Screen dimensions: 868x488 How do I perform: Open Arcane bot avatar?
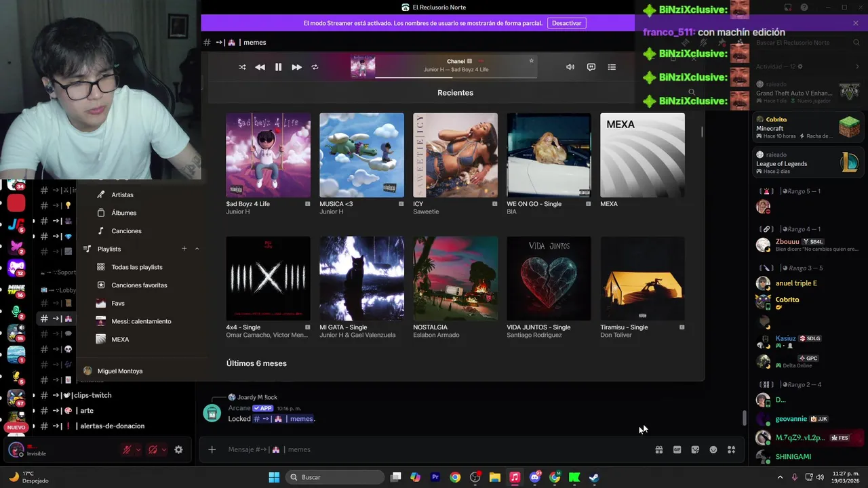click(212, 413)
